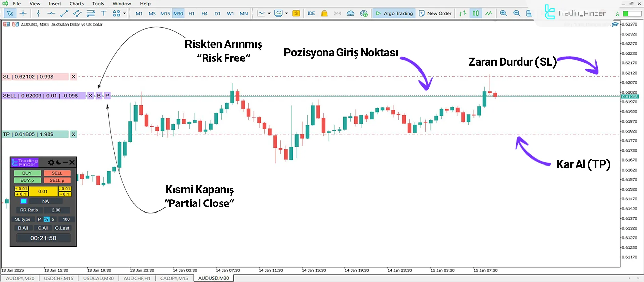
Task: Activate the crosshair tool
Action: [x=23, y=13]
